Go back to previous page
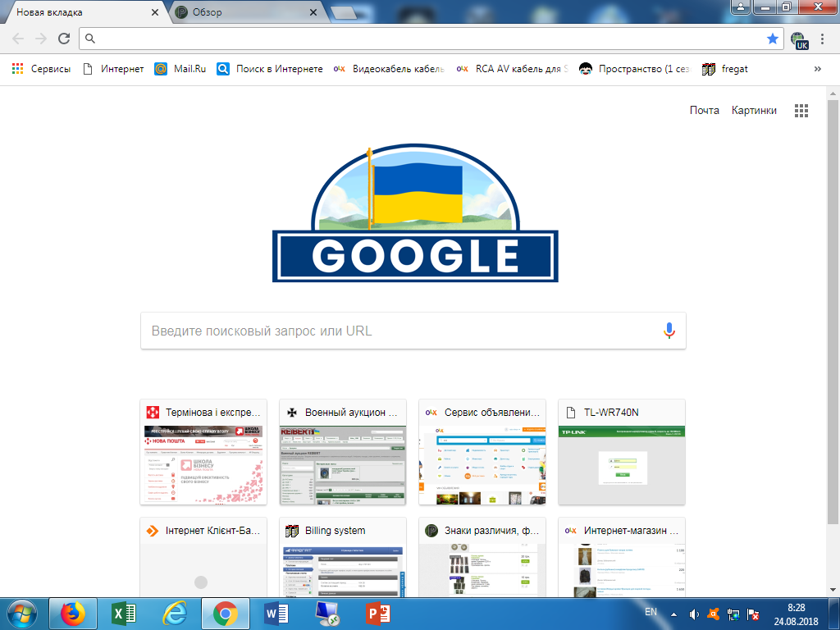 tap(18, 39)
